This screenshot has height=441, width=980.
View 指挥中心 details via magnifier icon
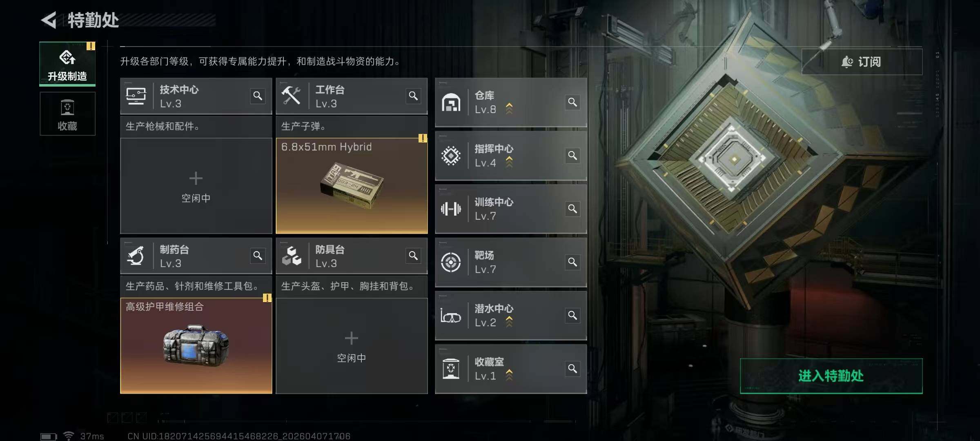572,156
